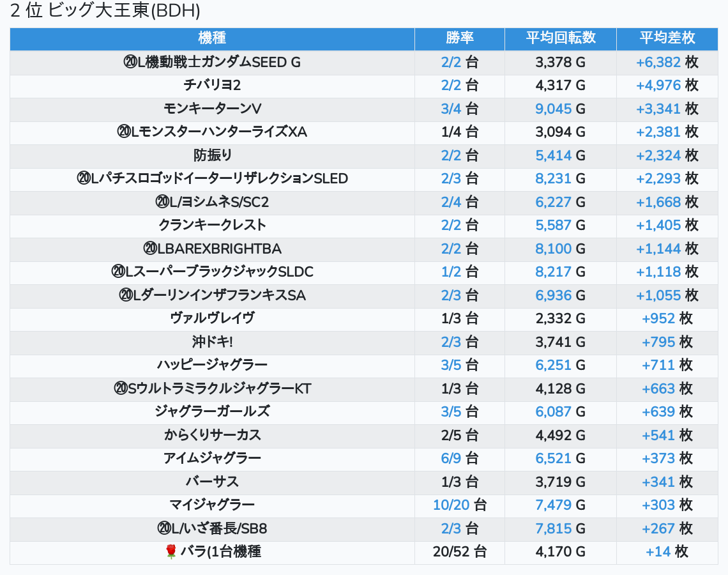Click the 平均差枚 column header
The width and height of the screenshot is (728, 575).
[667, 38]
